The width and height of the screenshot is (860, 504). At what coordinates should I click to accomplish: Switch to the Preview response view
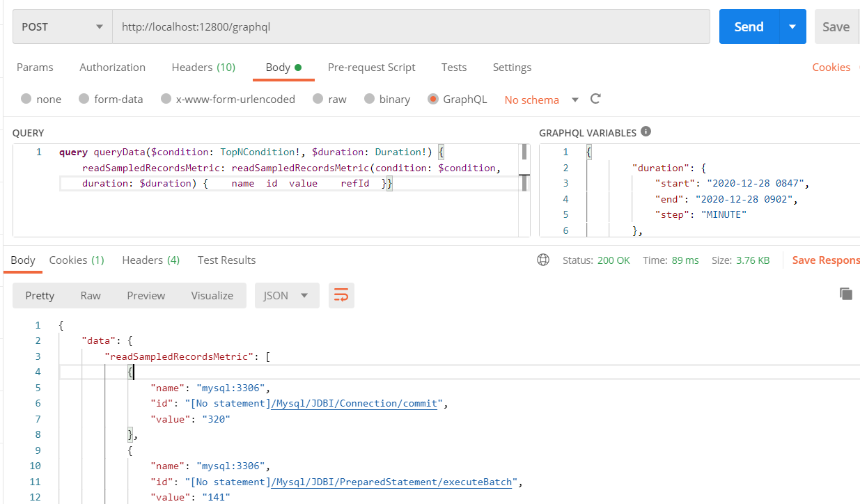click(146, 295)
